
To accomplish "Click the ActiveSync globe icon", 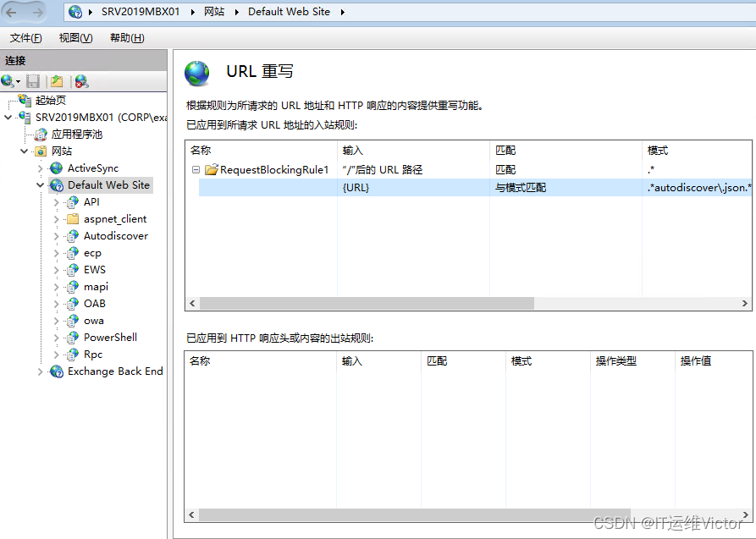I will point(57,168).
